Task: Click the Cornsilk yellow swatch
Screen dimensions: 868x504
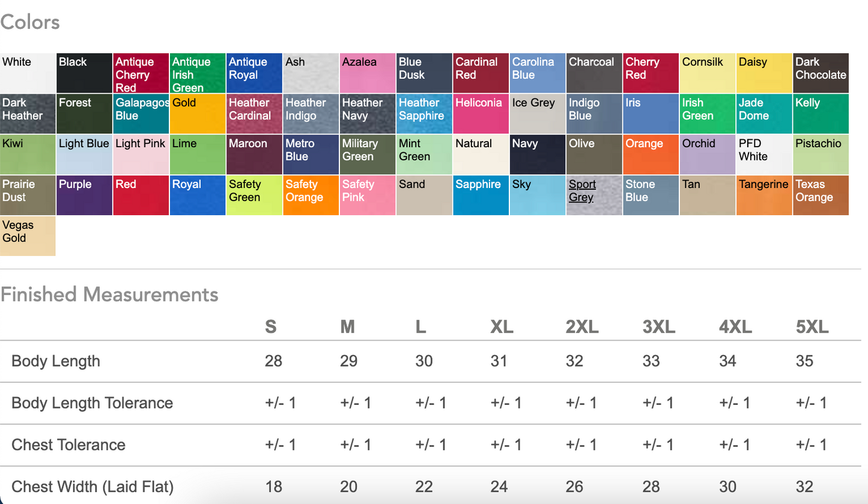Action: tap(708, 73)
